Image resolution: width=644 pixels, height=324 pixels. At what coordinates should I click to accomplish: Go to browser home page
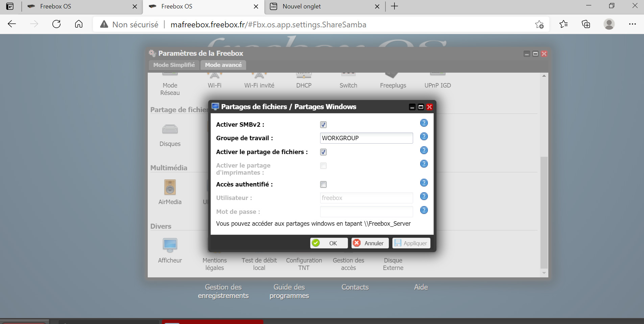[79, 24]
